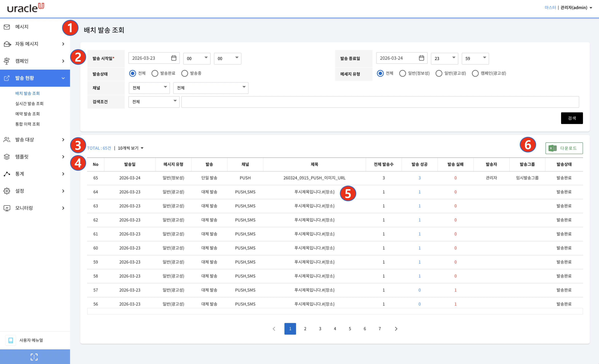Click the search keyword text field

tap(380, 102)
